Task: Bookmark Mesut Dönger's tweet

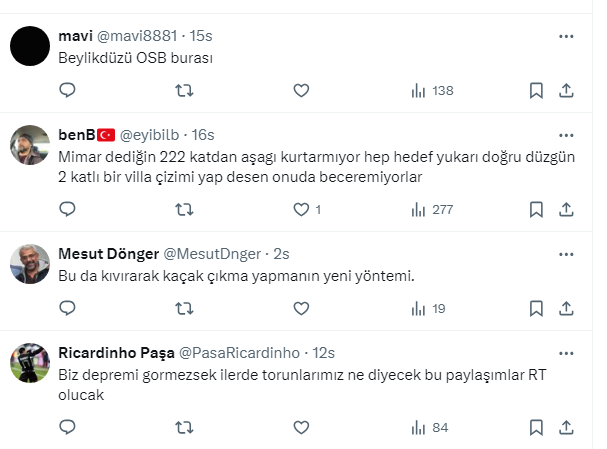Action: coord(536,308)
